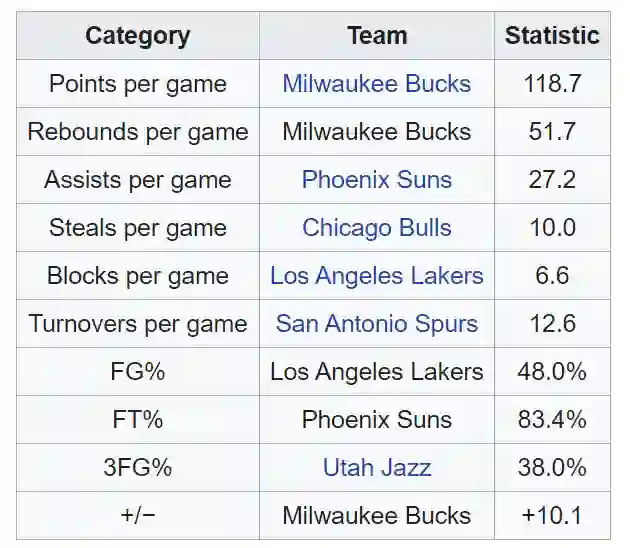
Task: Visit the Utah Jazz team link
Action: point(376,468)
